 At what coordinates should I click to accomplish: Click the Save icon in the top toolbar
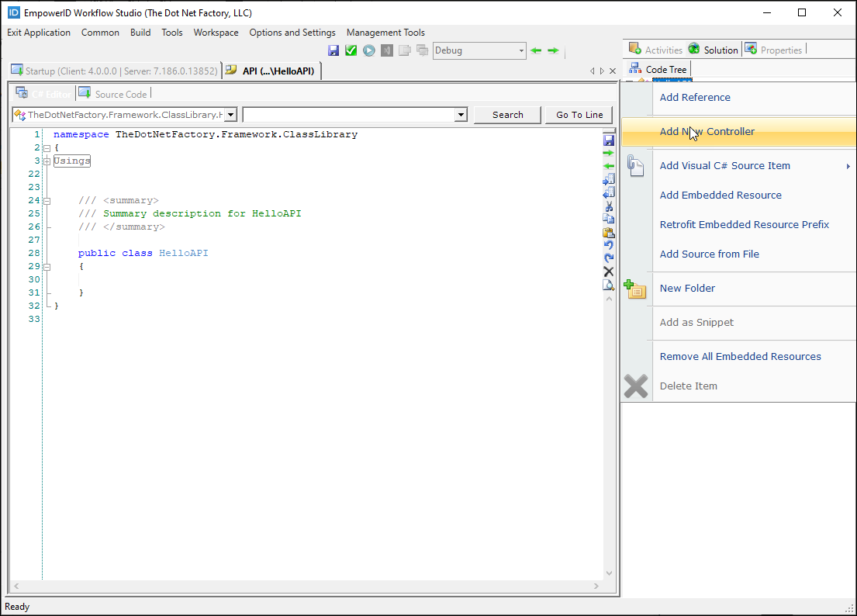[333, 50]
